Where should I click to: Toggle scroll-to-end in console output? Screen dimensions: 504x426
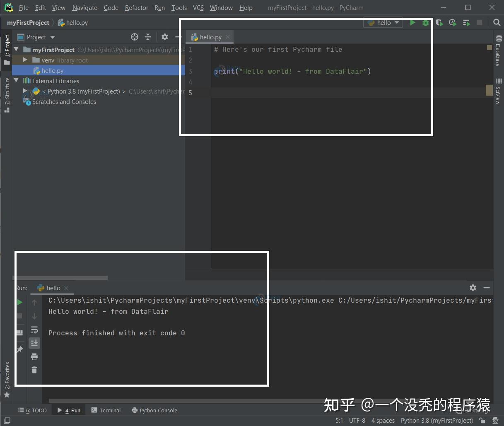click(x=34, y=343)
